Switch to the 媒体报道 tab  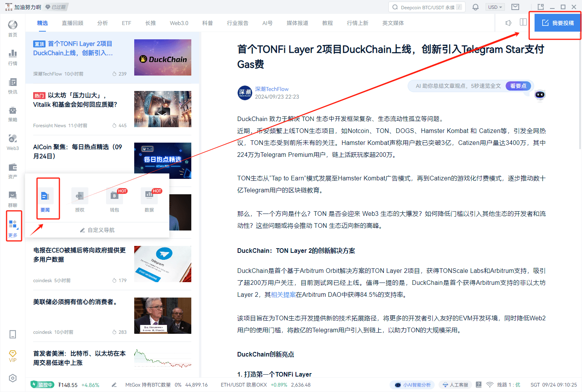point(297,23)
